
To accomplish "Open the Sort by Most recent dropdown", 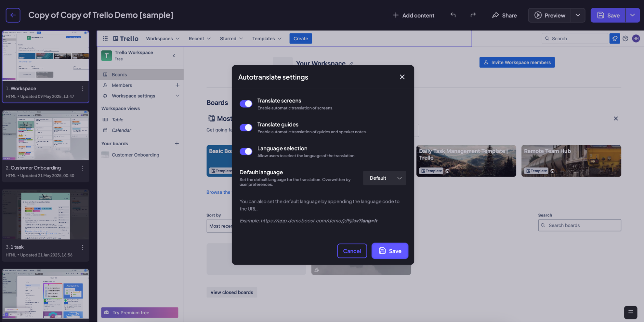I will (x=219, y=226).
